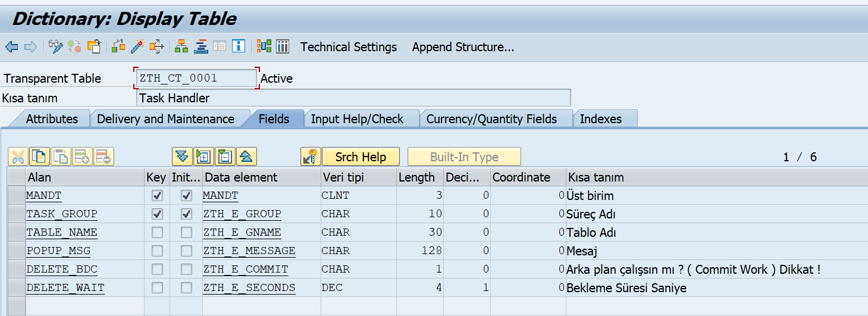Open foreign keys key icon
The width and height of the screenshot is (868, 316).
(311, 157)
